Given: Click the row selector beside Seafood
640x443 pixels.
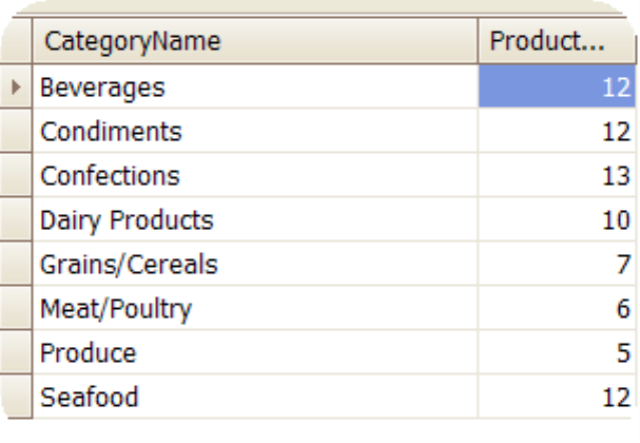Looking at the screenshot, I should click(16, 397).
